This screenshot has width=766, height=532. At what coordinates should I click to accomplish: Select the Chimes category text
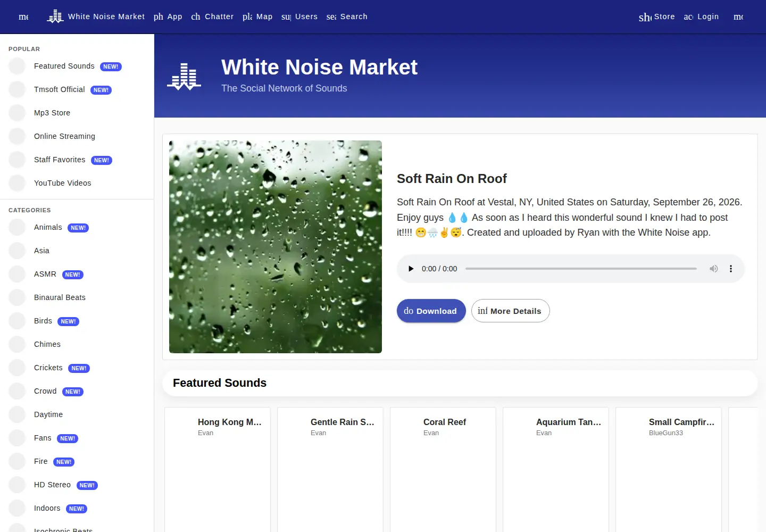[x=47, y=344]
